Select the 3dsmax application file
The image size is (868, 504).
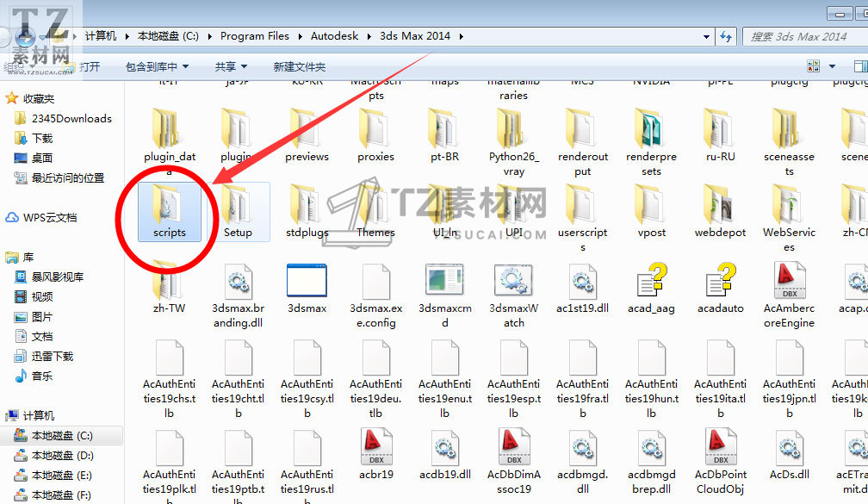pyautogui.click(x=307, y=288)
